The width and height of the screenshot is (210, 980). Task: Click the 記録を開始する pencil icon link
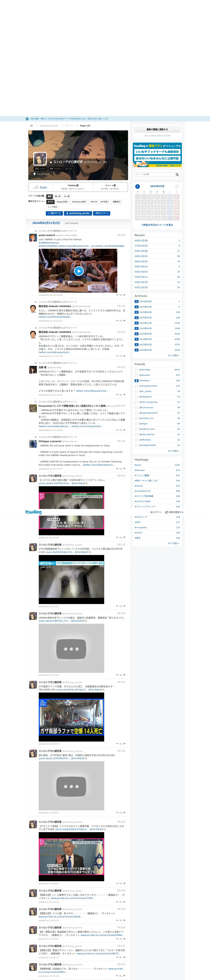[174, 512]
